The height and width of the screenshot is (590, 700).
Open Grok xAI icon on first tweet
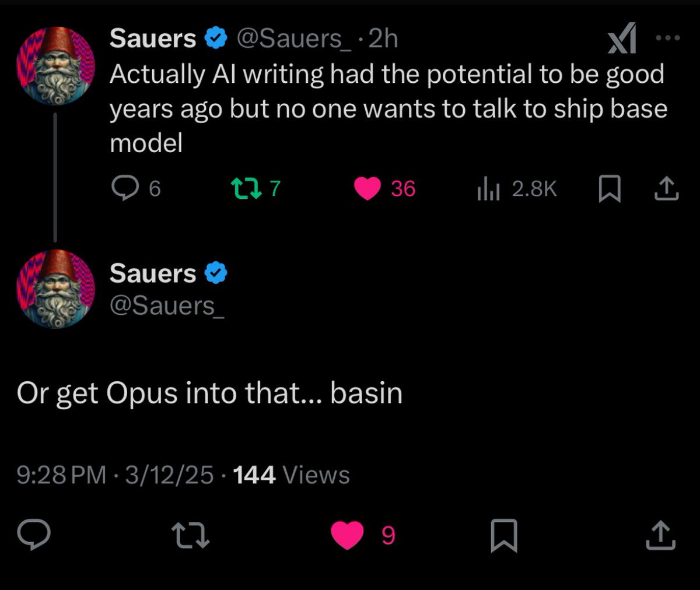point(622,39)
